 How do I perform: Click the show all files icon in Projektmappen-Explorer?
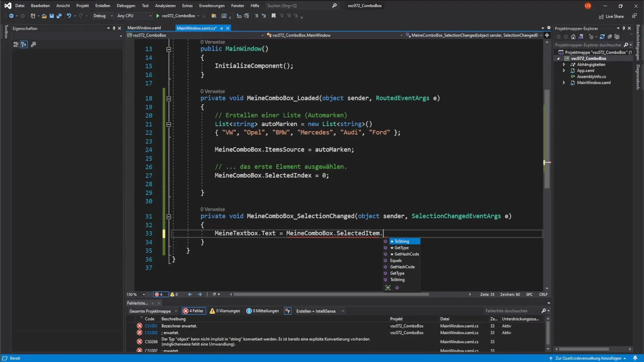pyautogui.click(x=617, y=37)
